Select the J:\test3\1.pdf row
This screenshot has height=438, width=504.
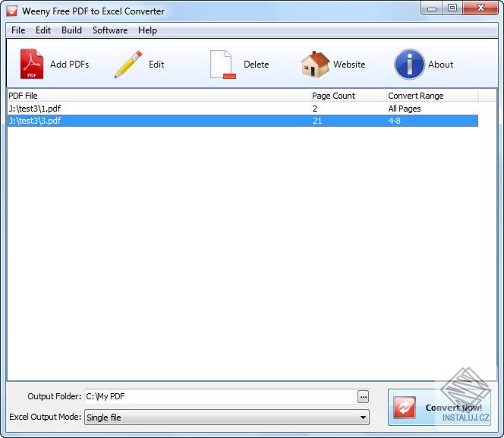click(243, 109)
